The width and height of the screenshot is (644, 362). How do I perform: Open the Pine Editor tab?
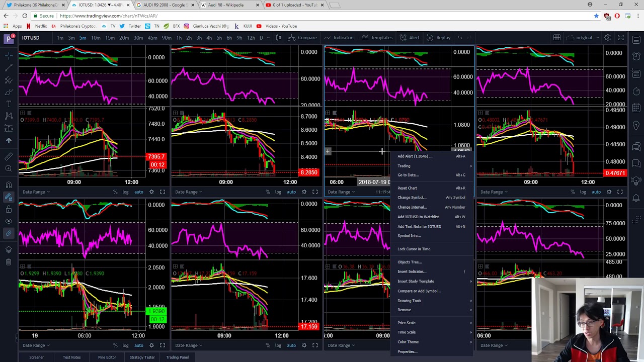(107, 357)
